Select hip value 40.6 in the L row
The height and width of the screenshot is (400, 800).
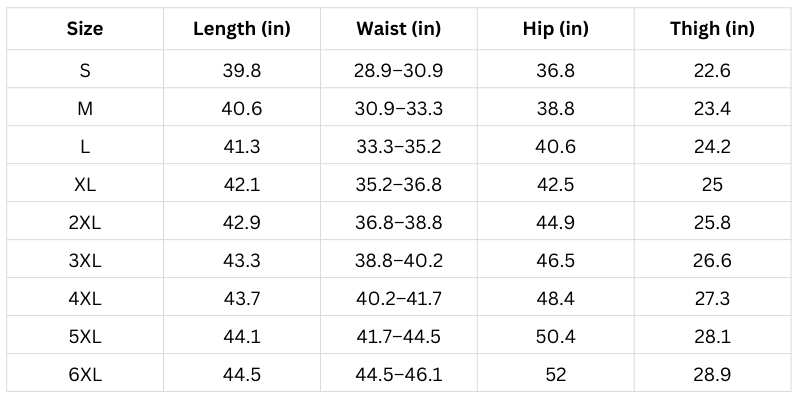click(555, 147)
